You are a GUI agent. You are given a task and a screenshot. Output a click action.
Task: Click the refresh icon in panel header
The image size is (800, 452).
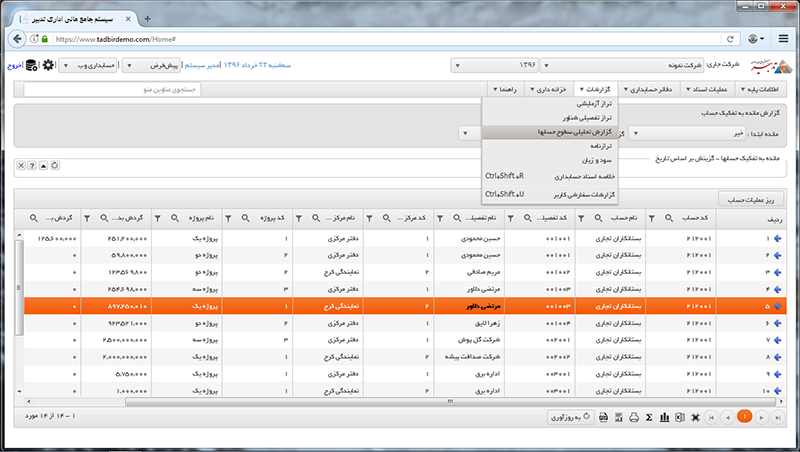54,165
